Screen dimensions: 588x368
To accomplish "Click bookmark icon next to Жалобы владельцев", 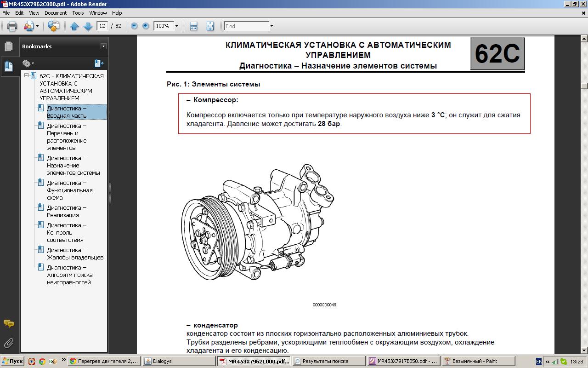I will click(x=41, y=250).
